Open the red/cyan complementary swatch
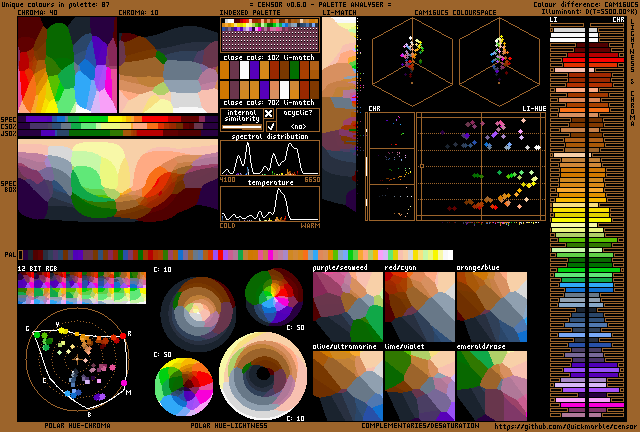This screenshot has height=432, width=640. tap(419, 307)
